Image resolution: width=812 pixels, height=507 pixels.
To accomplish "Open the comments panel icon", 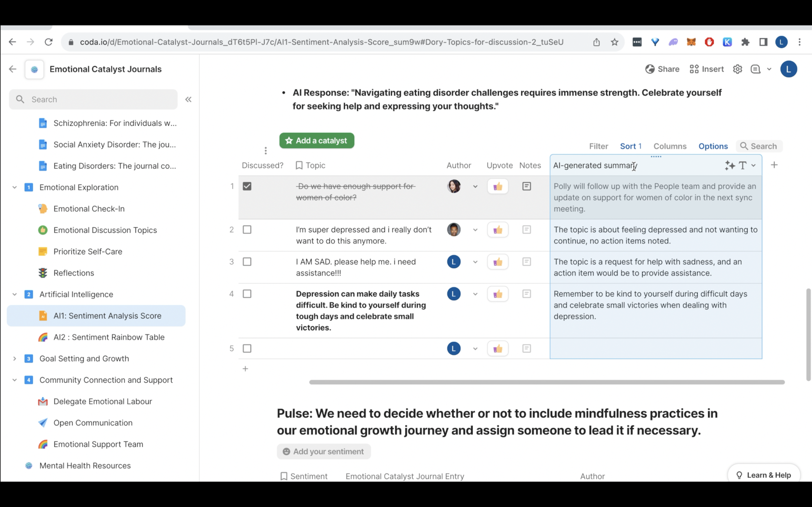I will pyautogui.click(x=755, y=69).
